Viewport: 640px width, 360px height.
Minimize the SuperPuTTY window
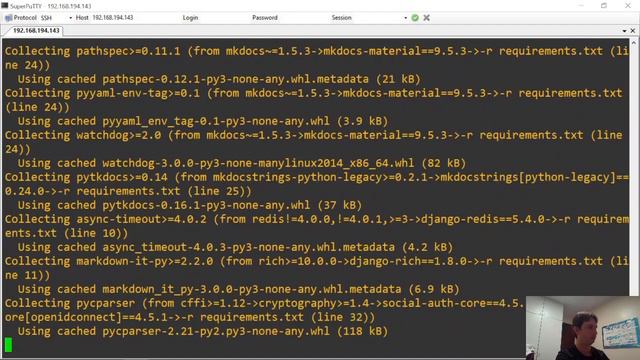point(581,6)
